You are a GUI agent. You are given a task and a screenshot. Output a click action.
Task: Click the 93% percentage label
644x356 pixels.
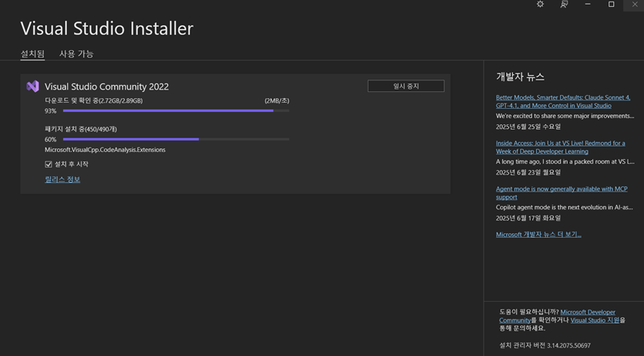click(51, 111)
